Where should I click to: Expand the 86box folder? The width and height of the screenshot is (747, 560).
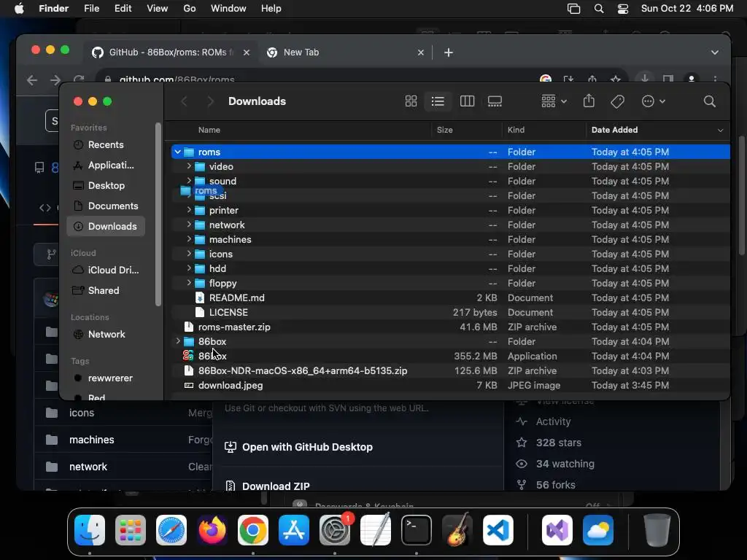[178, 341]
